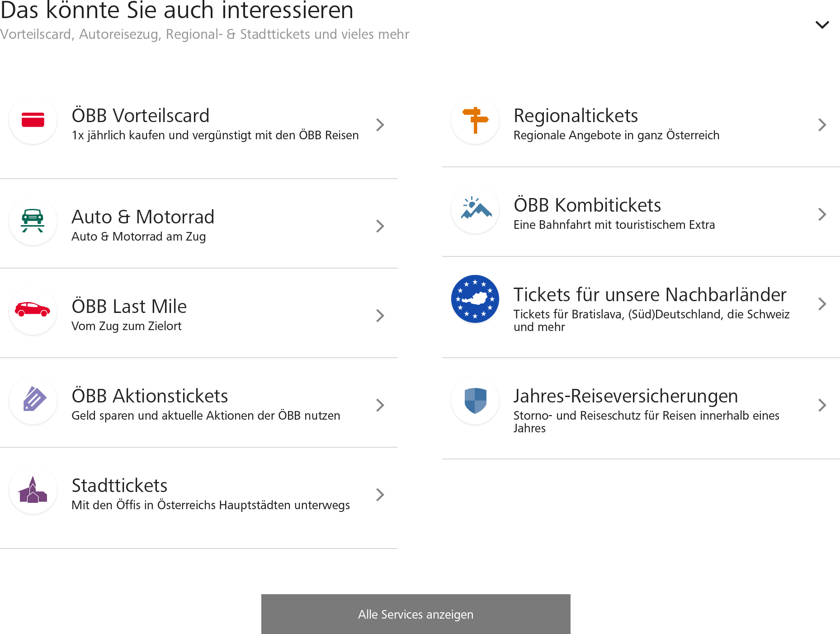
Task: Click the orange signpost Regionaltickets icon
Action: [475, 120]
